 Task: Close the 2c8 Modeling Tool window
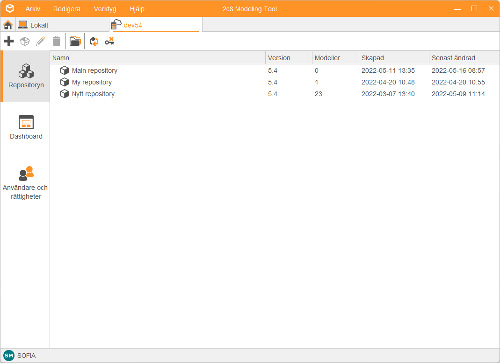coord(491,8)
